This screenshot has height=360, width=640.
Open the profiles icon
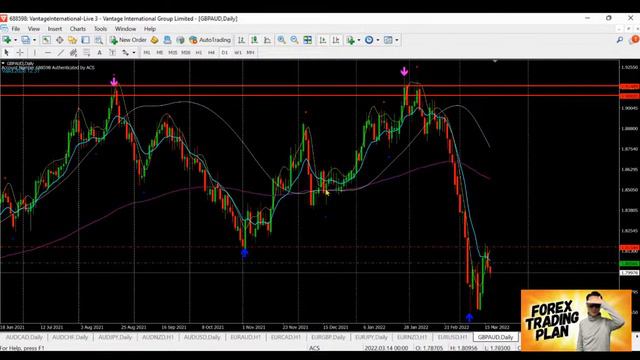tap(26, 40)
